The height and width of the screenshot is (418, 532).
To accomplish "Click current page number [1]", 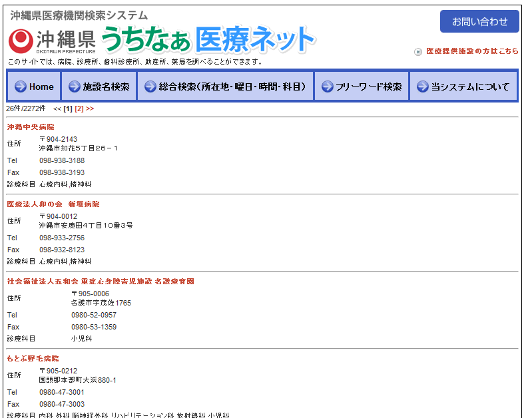I will click(x=68, y=108).
